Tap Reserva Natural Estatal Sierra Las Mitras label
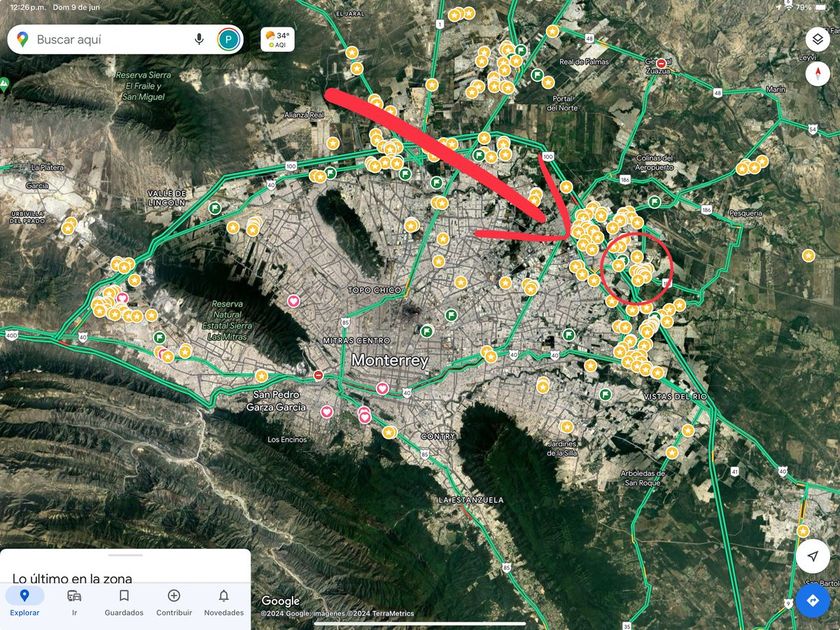 [x=227, y=320]
